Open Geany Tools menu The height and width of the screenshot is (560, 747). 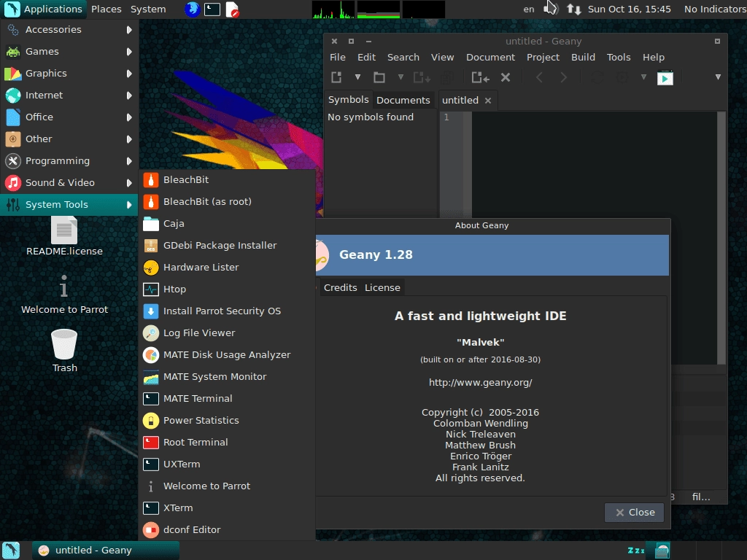(619, 57)
